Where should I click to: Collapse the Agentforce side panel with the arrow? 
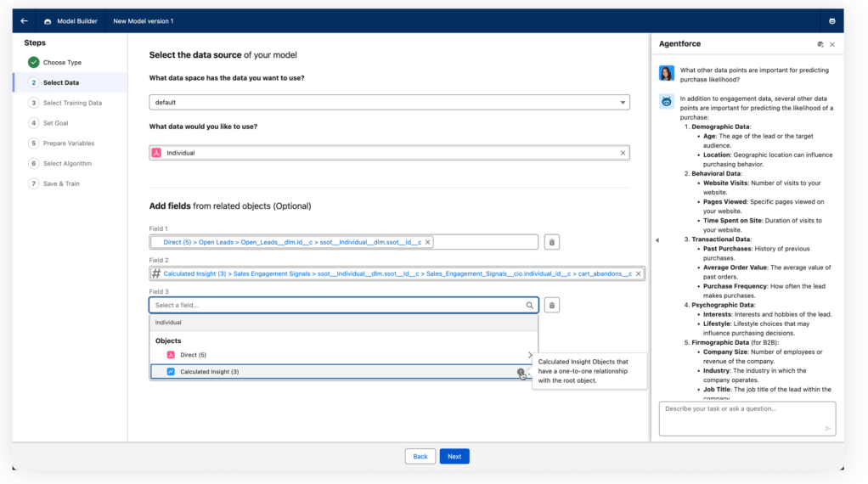(657, 240)
